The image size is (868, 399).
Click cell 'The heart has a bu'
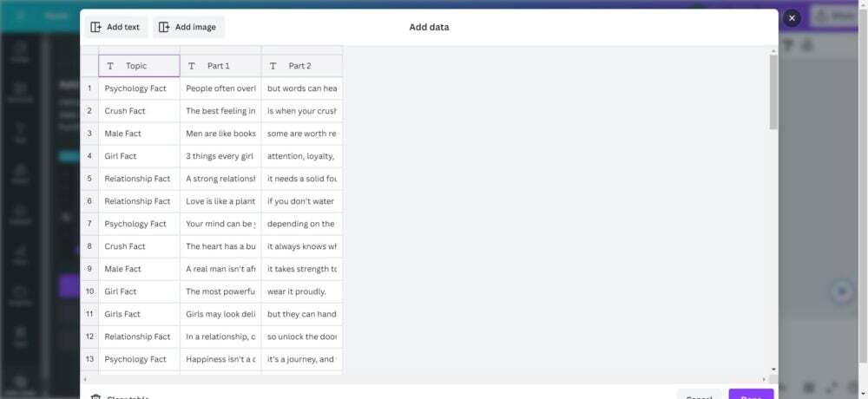[220, 246]
